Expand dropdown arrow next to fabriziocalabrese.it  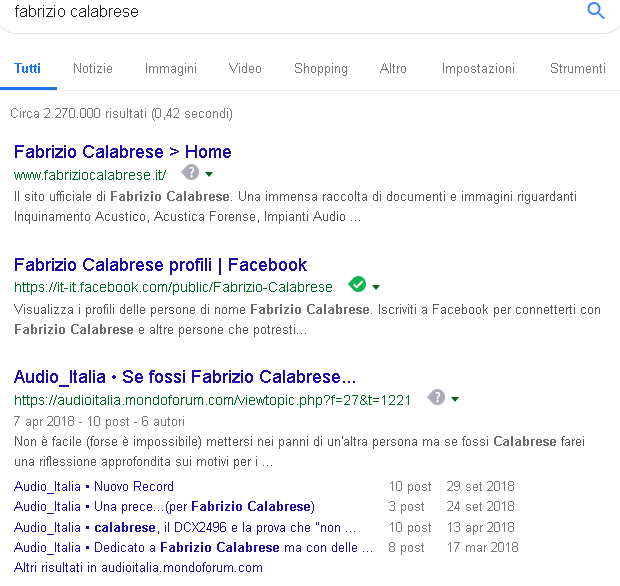point(209,174)
